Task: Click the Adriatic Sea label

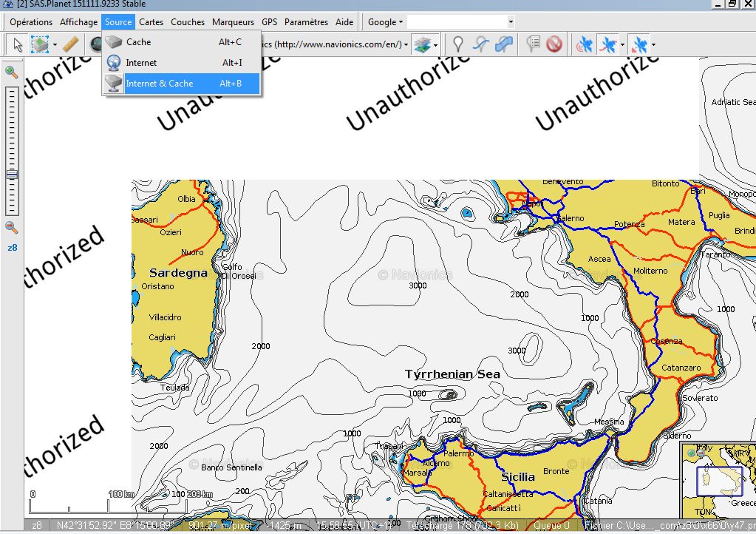Action: tap(733, 102)
